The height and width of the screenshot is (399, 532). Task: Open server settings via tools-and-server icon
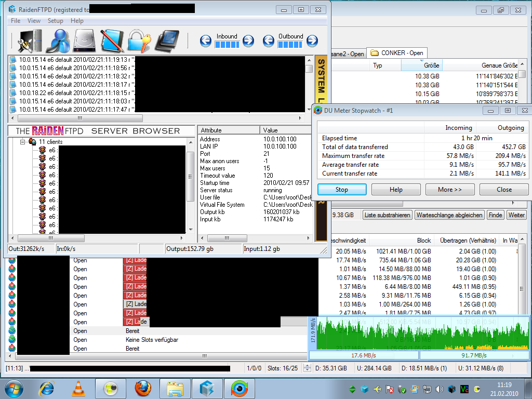30,41
